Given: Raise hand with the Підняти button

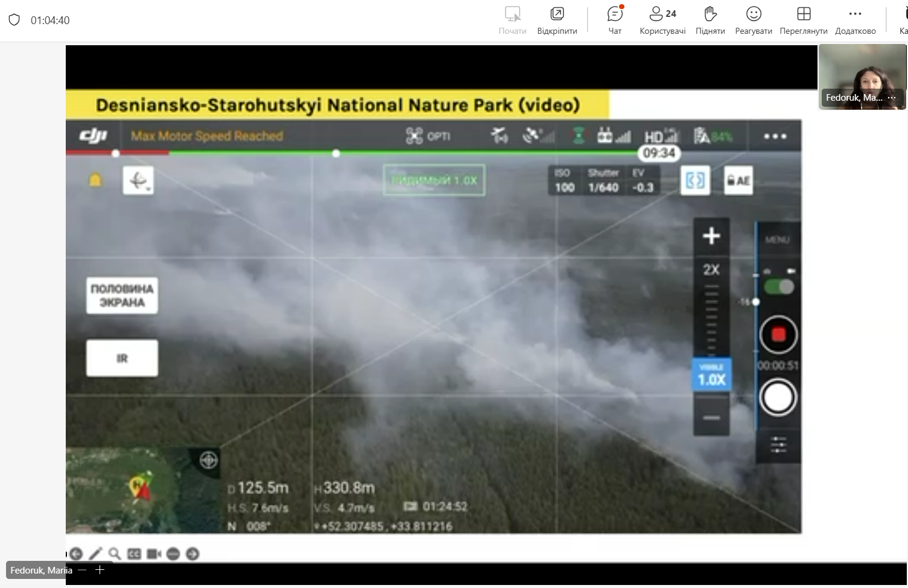Looking at the screenshot, I should click(x=710, y=20).
